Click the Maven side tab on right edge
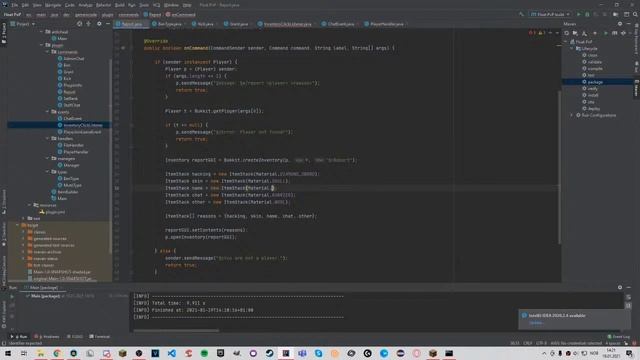This screenshot has width=640, height=360. coord(636,89)
